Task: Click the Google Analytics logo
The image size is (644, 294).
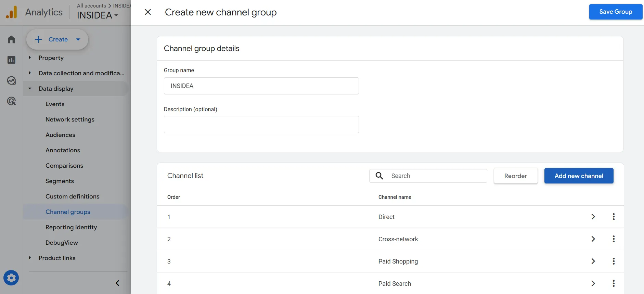Action: tap(12, 12)
